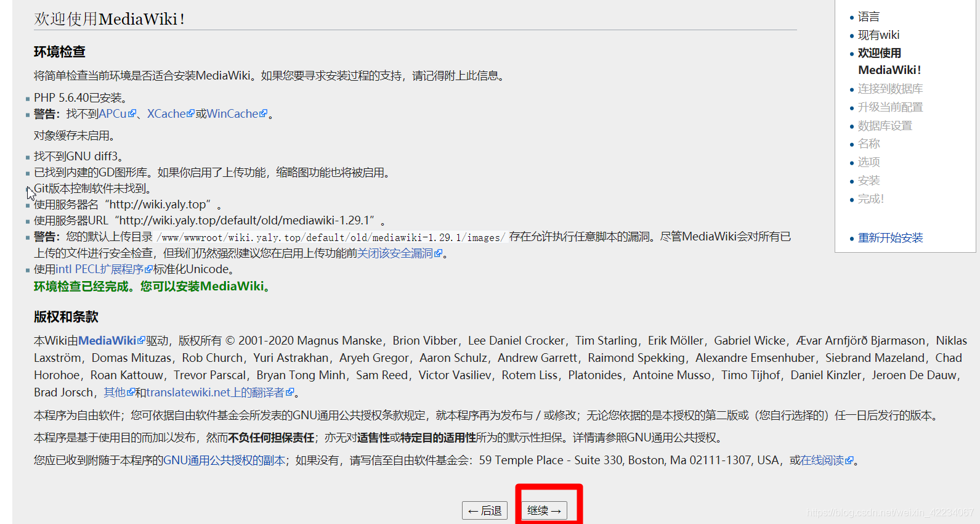
Task: Click 重新开始安装 in the sidebar
Action: coord(890,238)
